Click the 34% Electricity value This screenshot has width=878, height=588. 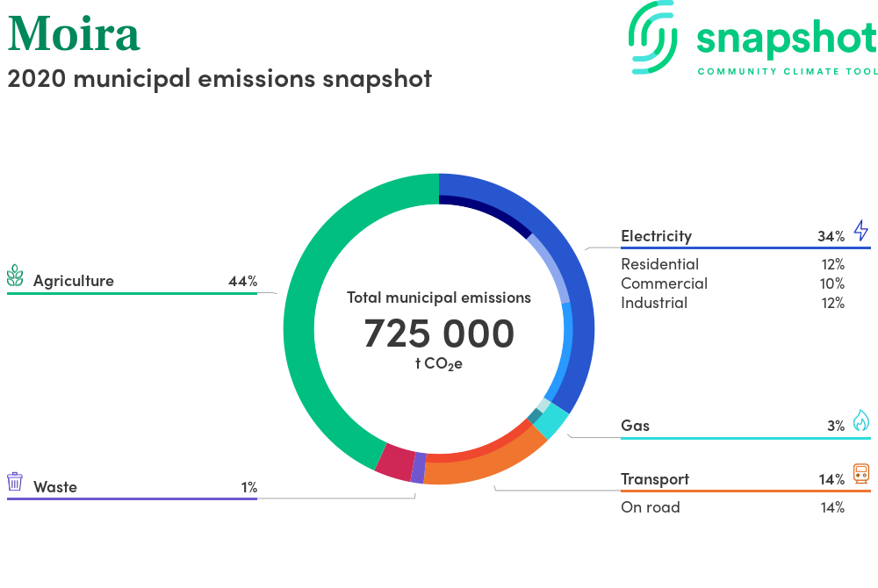point(831,237)
